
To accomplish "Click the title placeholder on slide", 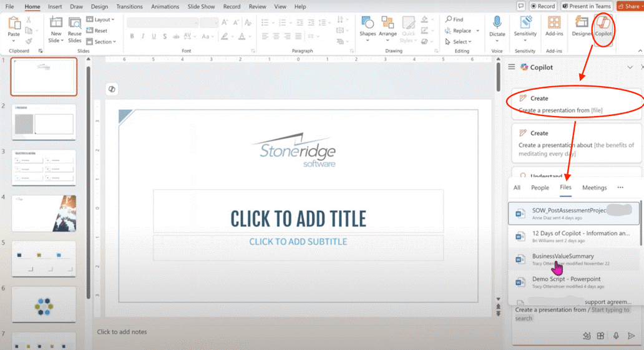I will [298, 211].
